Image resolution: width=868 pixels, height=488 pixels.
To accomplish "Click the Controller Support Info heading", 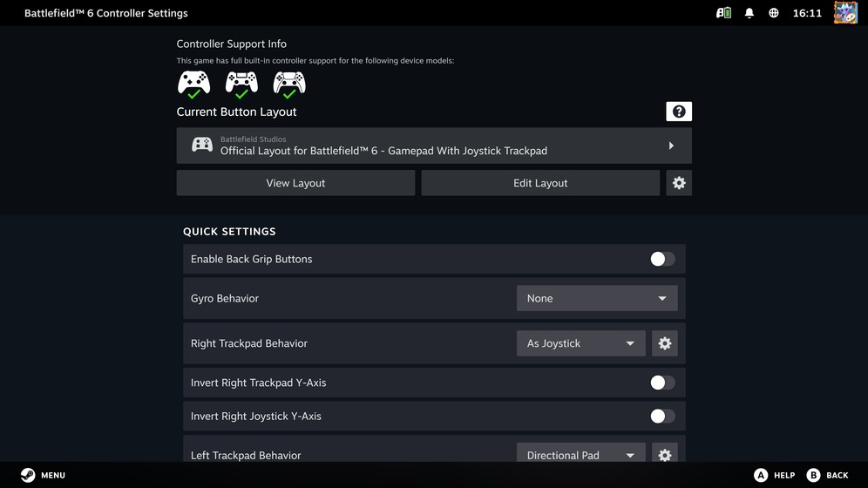I will (x=232, y=44).
